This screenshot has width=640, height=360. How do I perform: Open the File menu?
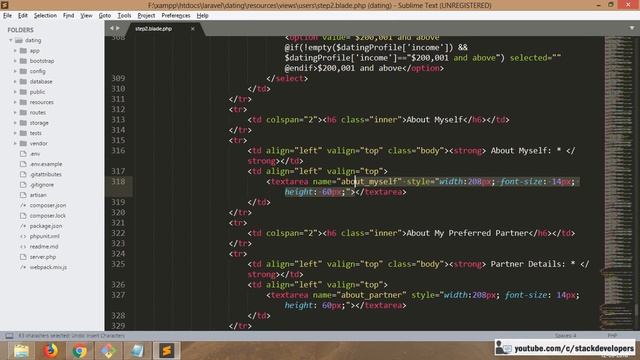pos(7,16)
